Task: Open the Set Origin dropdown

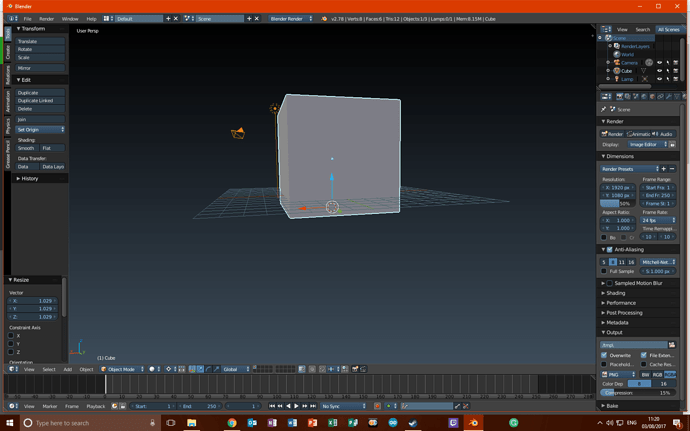Action: pos(40,129)
